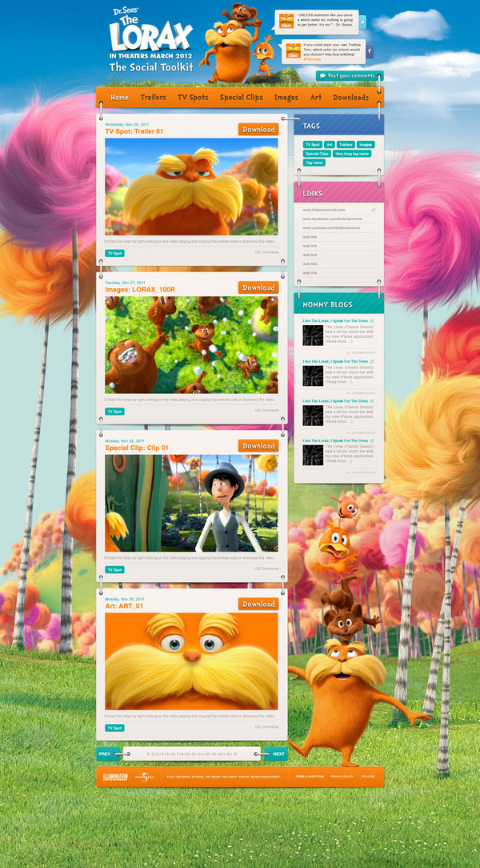This screenshot has width=480, height=868.
Task: Download Images: LORAX_100R
Action: 258,287
